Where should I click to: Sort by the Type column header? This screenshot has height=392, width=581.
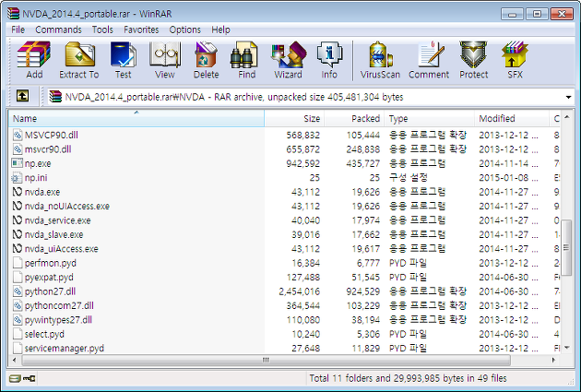coord(429,119)
